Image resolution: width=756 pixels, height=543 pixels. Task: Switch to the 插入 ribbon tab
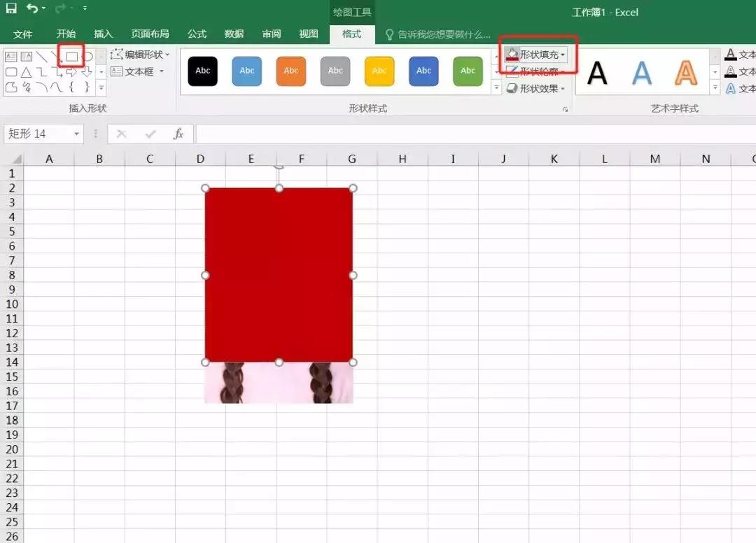(104, 34)
